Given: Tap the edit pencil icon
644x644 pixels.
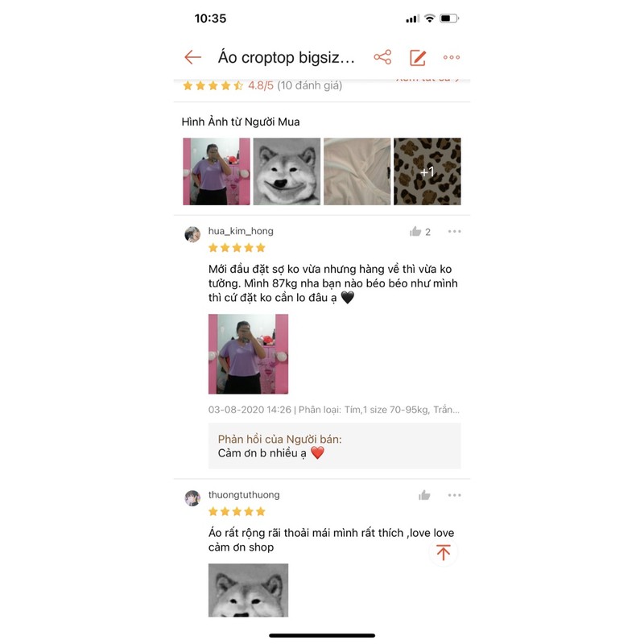Looking at the screenshot, I should point(418,57).
